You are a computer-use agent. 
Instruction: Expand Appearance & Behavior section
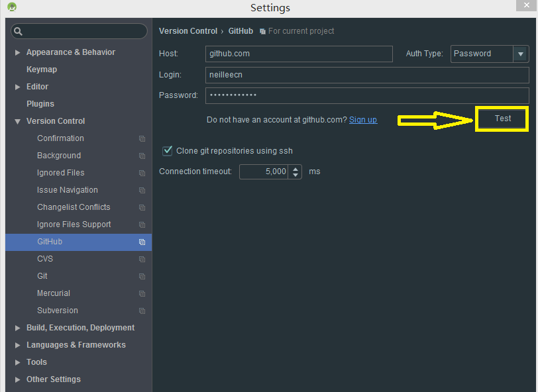coord(17,52)
